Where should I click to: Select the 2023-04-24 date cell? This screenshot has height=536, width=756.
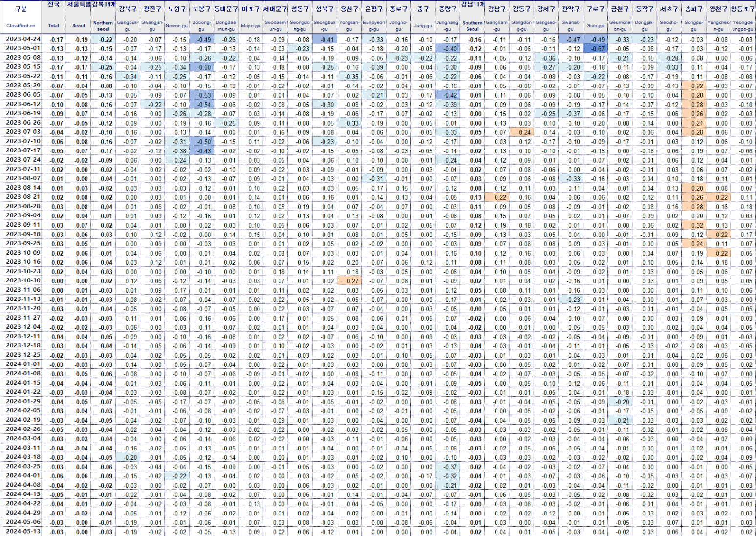click(23, 39)
